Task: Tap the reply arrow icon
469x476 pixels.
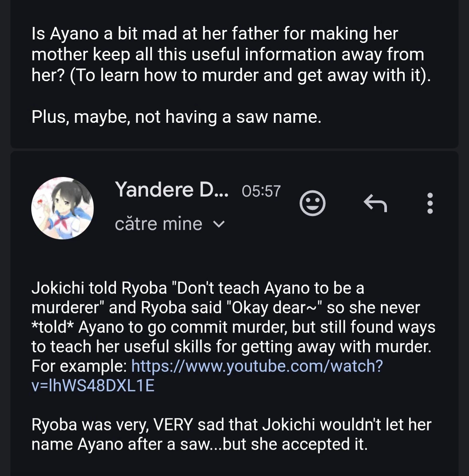Action: pos(375,203)
